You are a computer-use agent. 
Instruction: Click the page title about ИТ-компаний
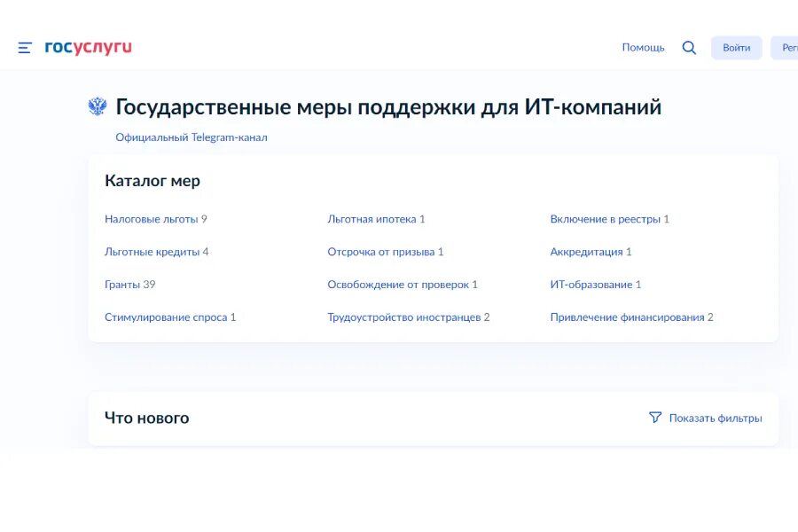point(388,107)
